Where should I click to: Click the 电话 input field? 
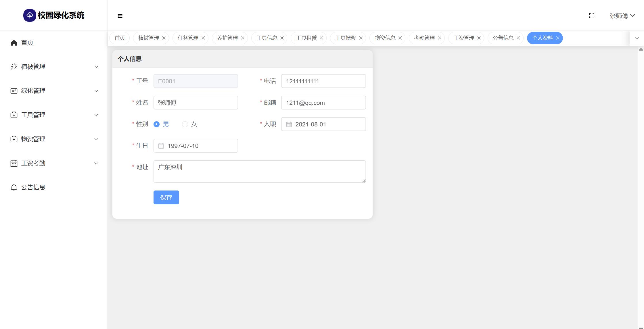[323, 81]
